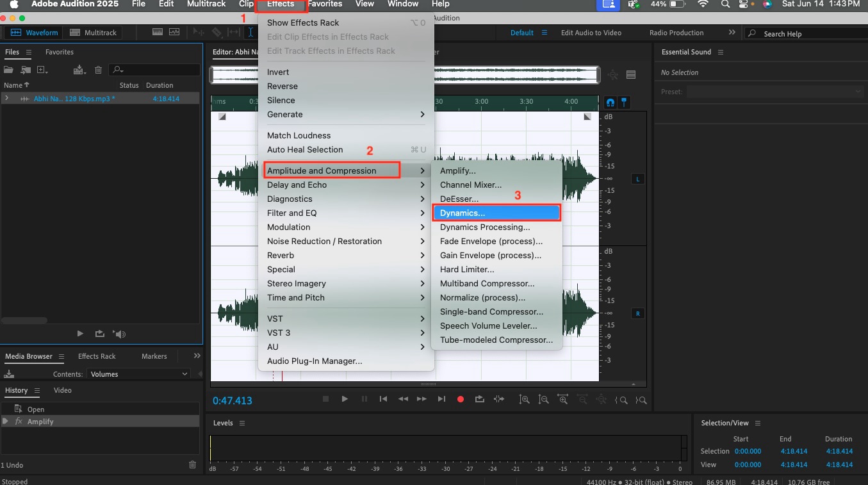
Task: Expand the Abhi Na mp3 file row
Action: (x=6, y=98)
